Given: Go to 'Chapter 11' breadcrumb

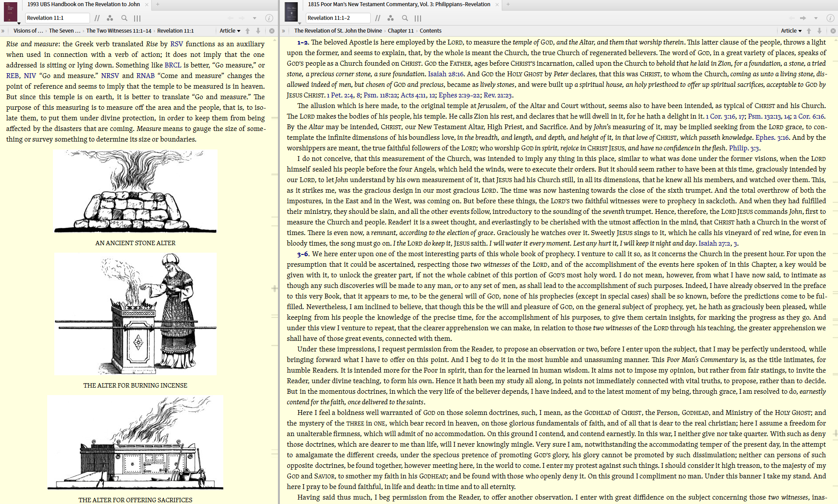Looking at the screenshot, I should tap(401, 31).
